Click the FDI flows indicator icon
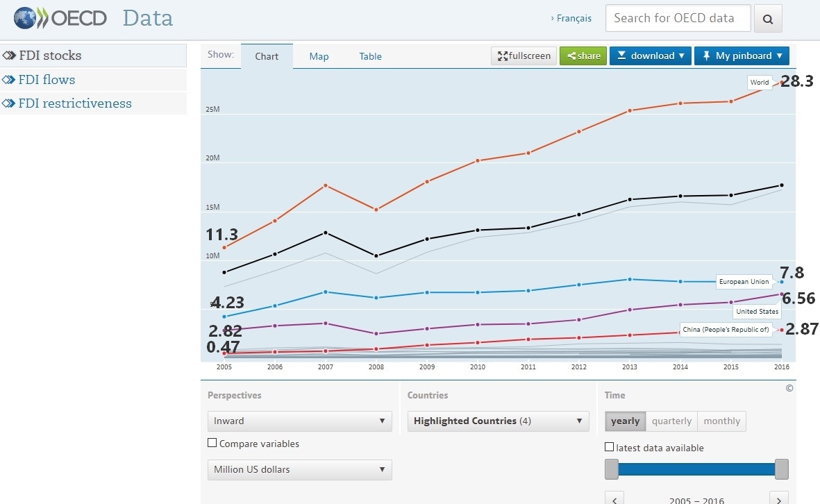 pyautogui.click(x=9, y=80)
